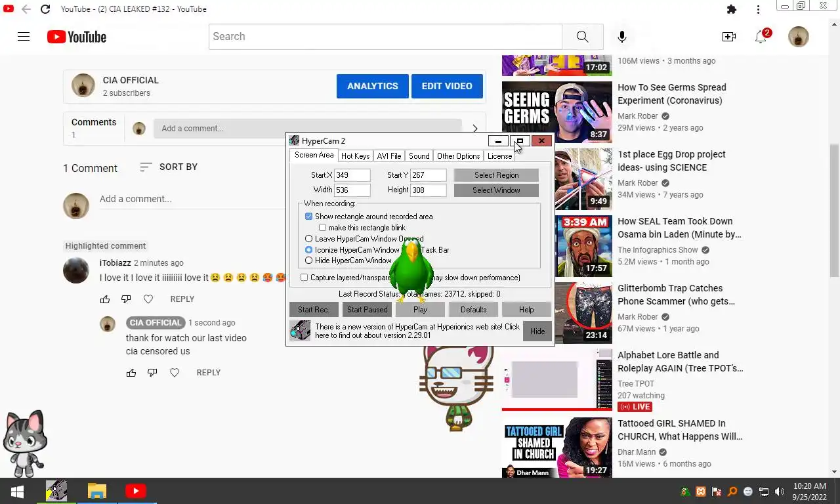
Task: Dislike the CIA OFFICIAL reply
Action: tap(152, 373)
